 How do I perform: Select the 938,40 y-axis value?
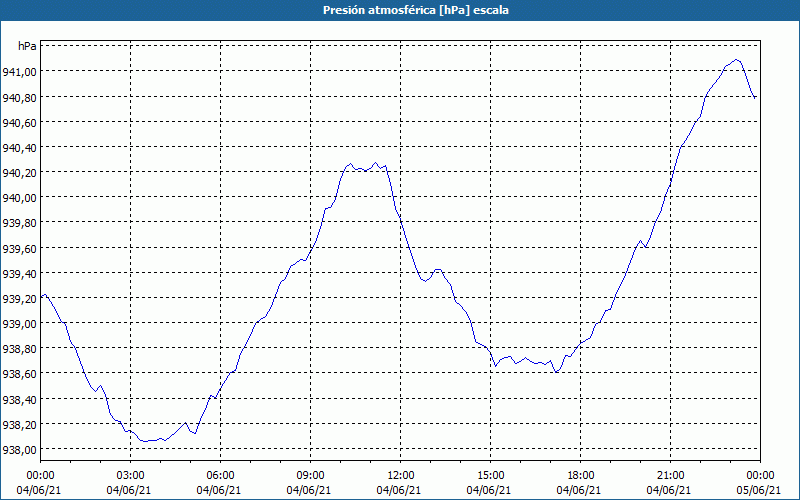click(19, 399)
